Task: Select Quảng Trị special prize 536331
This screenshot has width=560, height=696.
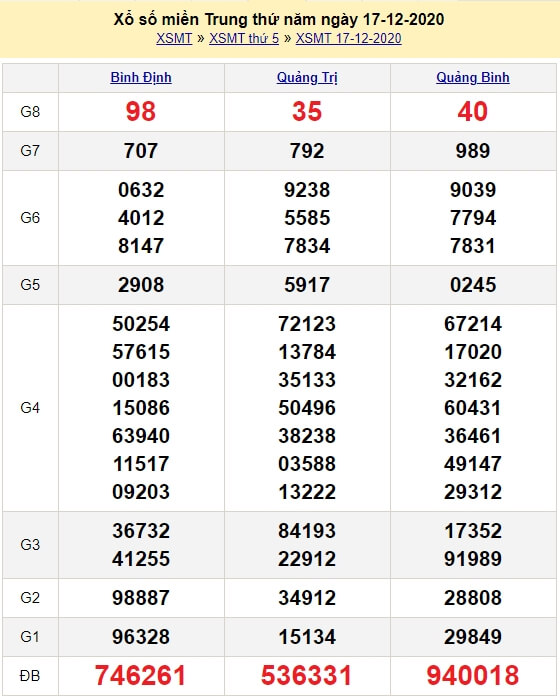Action: click(x=307, y=676)
